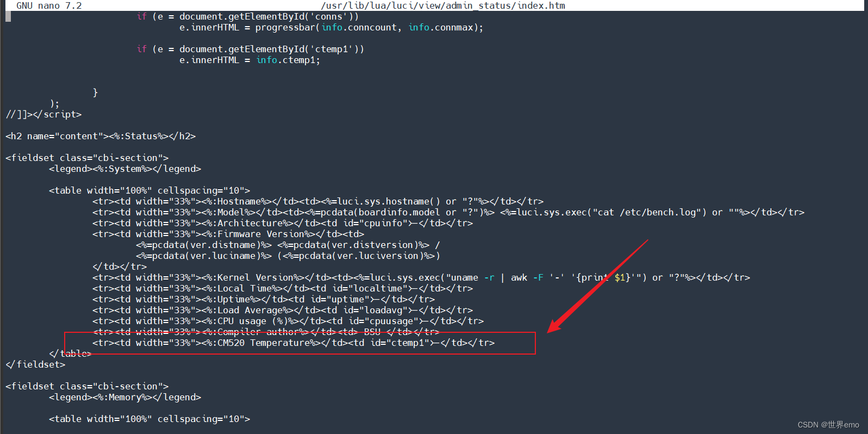Click the 'e.innerHTML = info.ctemp1;' line
The height and width of the screenshot is (434, 868).
click(x=249, y=60)
